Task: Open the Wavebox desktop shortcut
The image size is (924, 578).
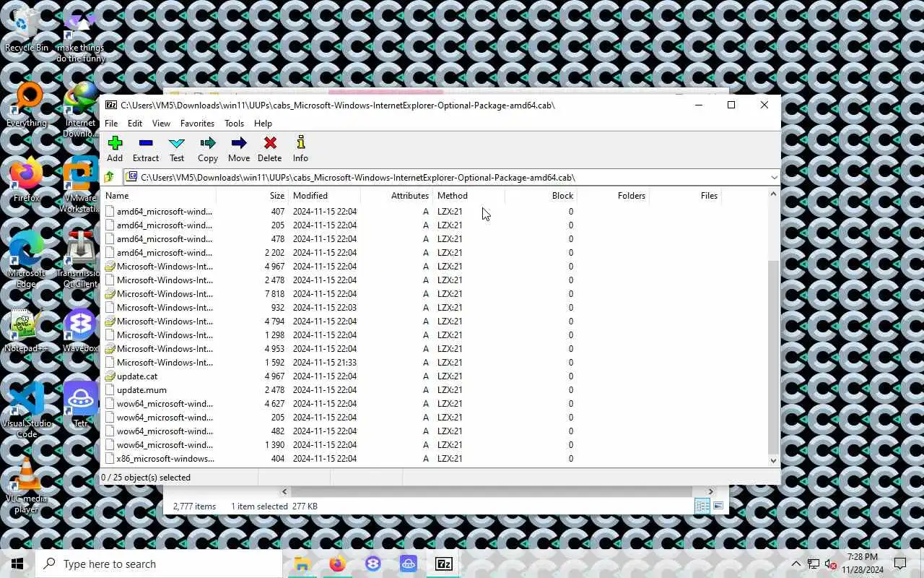Action: 80,331
